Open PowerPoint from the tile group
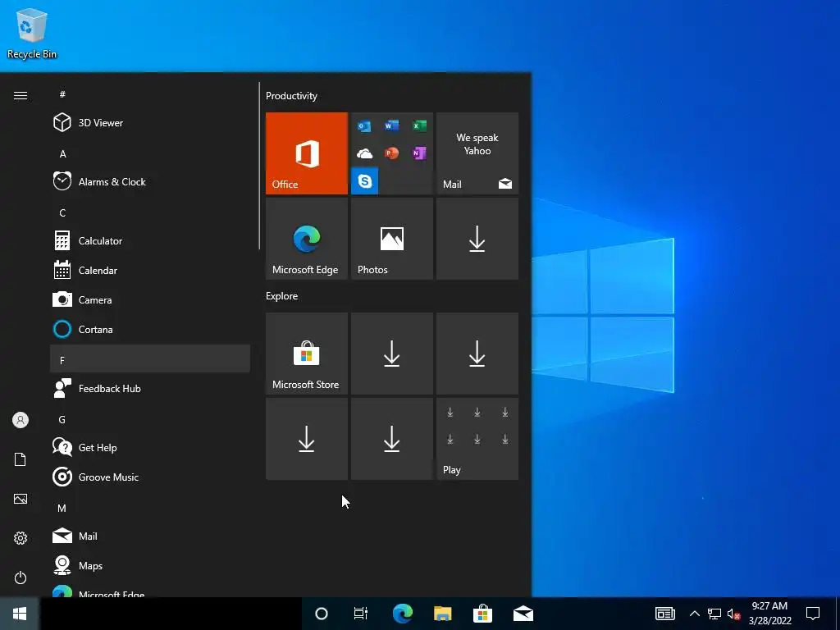The height and width of the screenshot is (630, 840). [391, 153]
